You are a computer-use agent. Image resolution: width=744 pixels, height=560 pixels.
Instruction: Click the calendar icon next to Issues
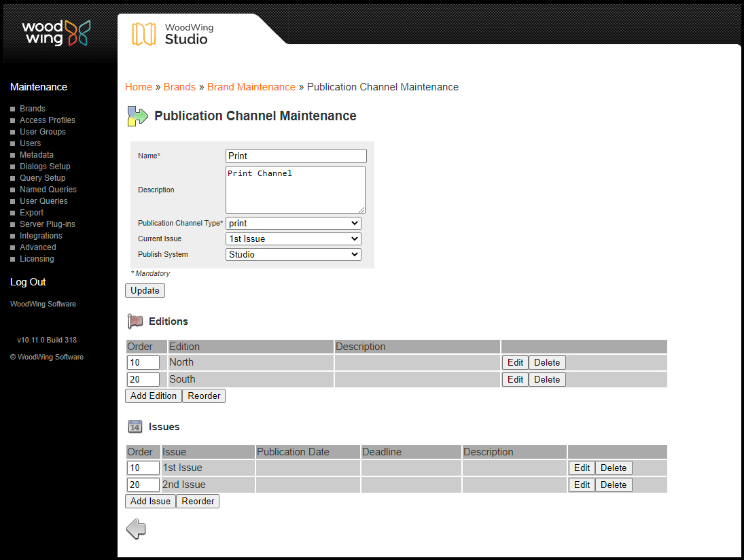135,426
